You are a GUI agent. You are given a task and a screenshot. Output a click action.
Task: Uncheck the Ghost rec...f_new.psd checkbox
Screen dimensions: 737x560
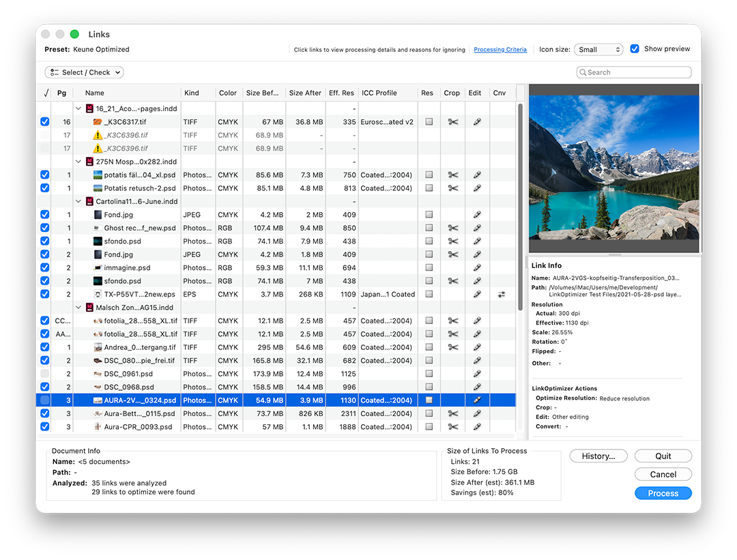coord(44,228)
